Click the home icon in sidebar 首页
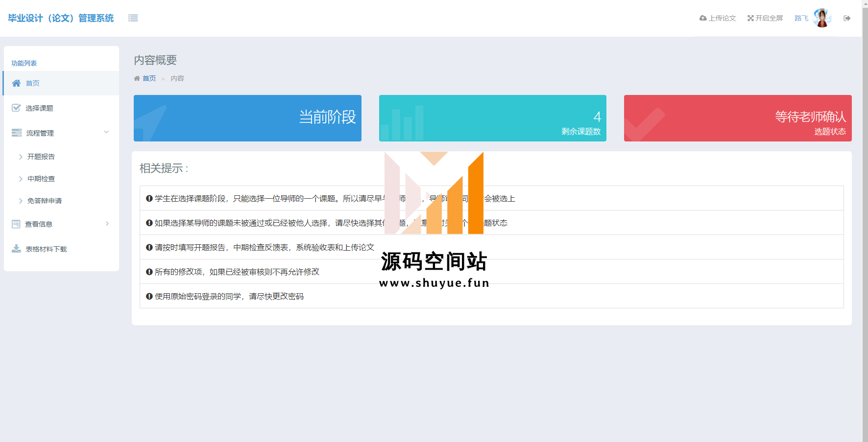The width and height of the screenshot is (868, 442). coord(17,83)
